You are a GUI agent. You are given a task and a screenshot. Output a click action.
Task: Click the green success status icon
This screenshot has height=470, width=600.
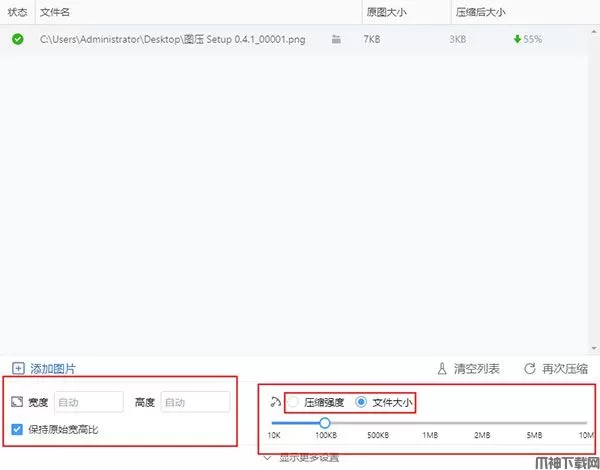(x=18, y=39)
